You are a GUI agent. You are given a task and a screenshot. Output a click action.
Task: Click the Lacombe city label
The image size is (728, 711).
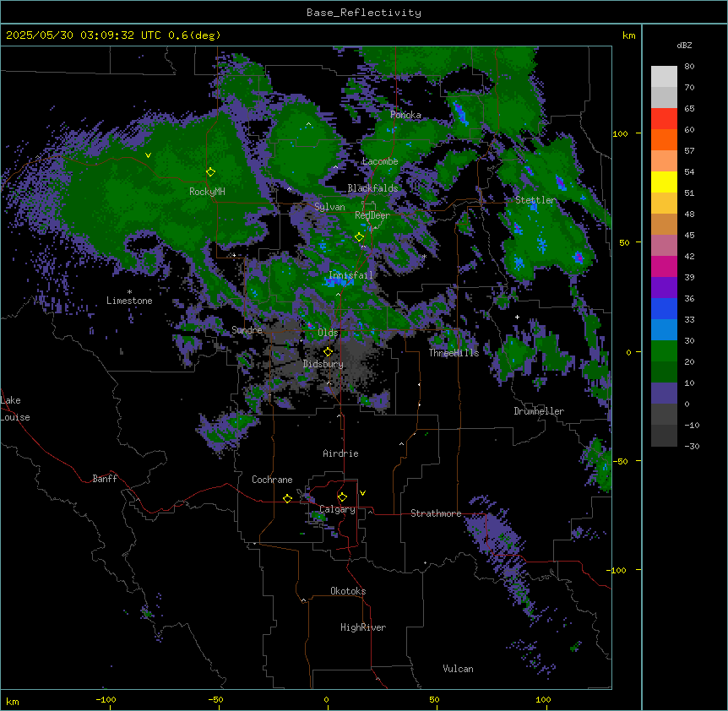pyautogui.click(x=380, y=161)
